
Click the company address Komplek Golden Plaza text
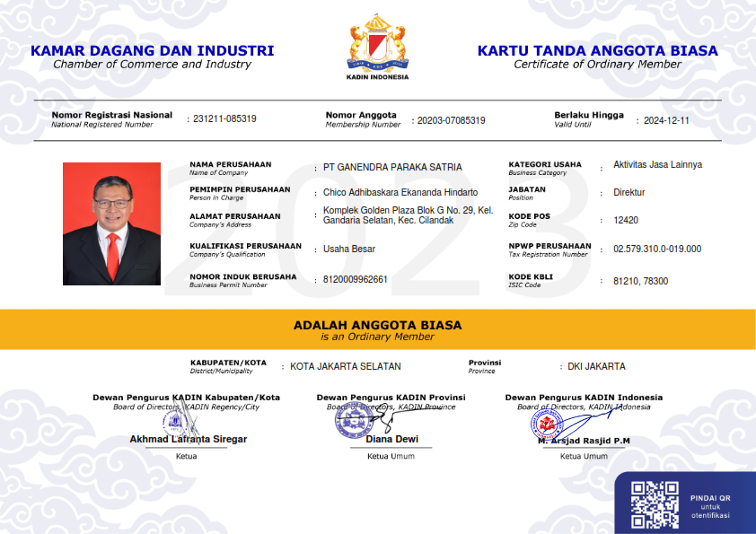click(x=408, y=215)
